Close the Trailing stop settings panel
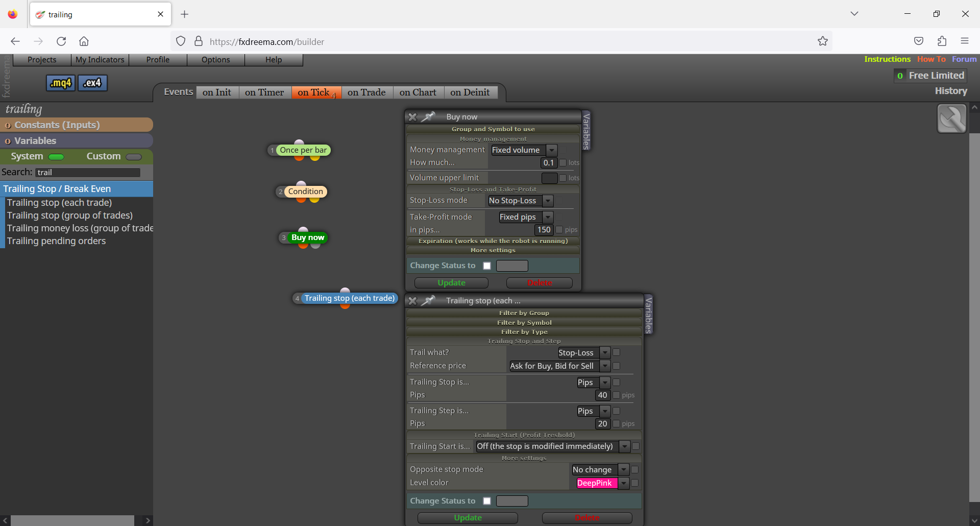 point(412,301)
